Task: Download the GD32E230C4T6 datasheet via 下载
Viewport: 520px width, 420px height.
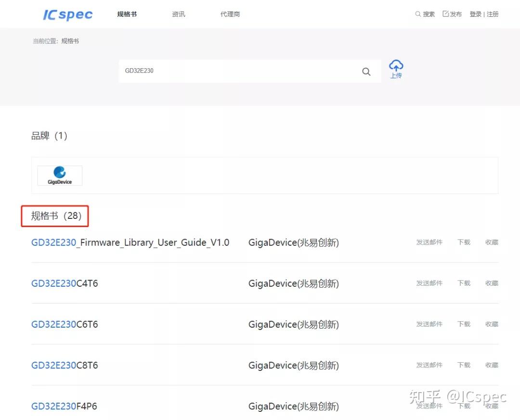Action: [463, 283]
